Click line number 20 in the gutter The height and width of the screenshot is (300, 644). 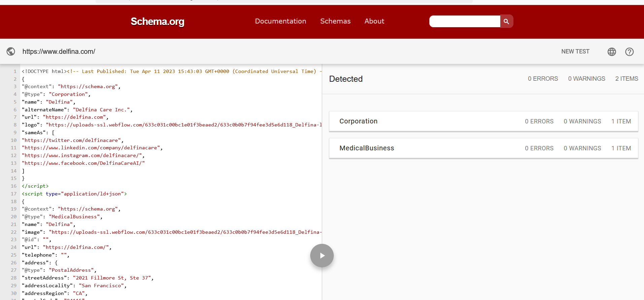coord(13,217)
